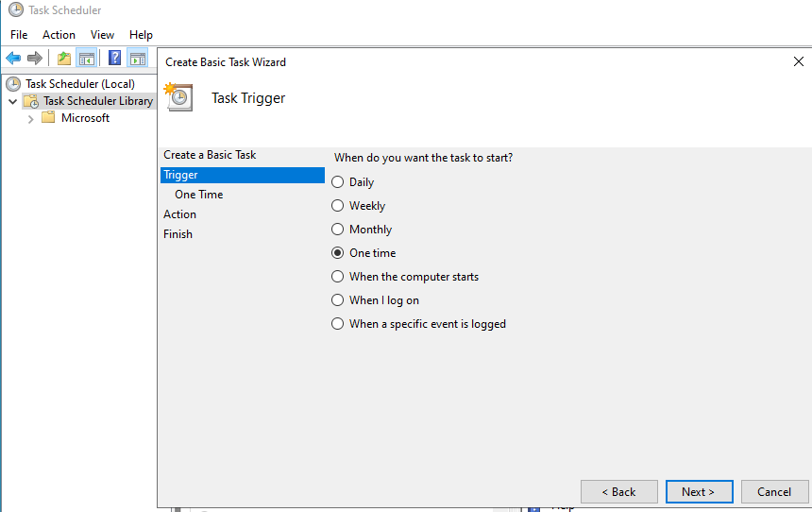Open the Help menu
The image size is (812, 512).
[x=141, y=35]
